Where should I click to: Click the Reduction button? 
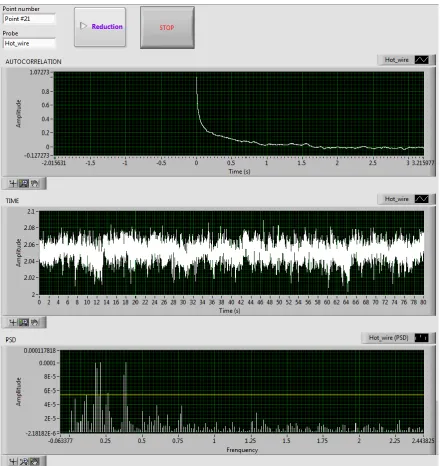(100, 27)
